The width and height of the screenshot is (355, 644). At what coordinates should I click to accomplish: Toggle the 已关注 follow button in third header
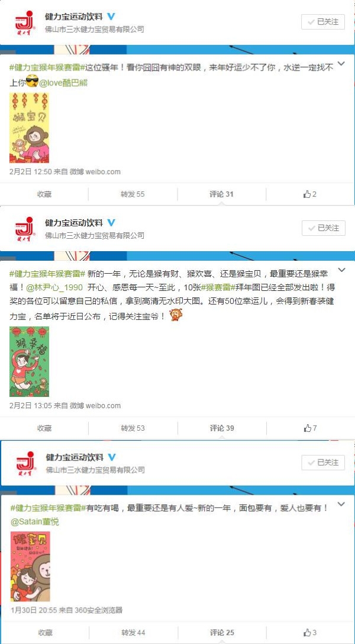tap(323, 463)
